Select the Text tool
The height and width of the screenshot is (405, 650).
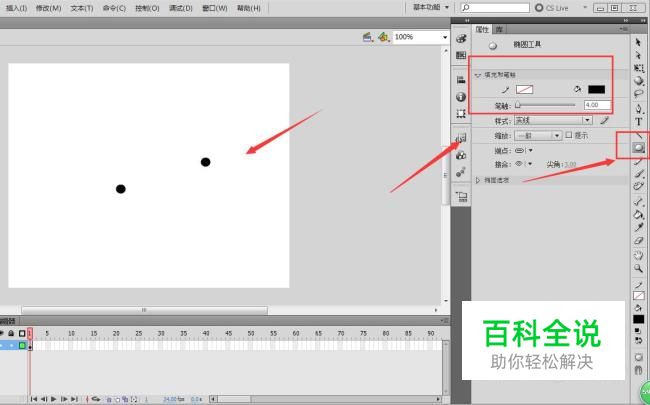[x=638, y=122]
